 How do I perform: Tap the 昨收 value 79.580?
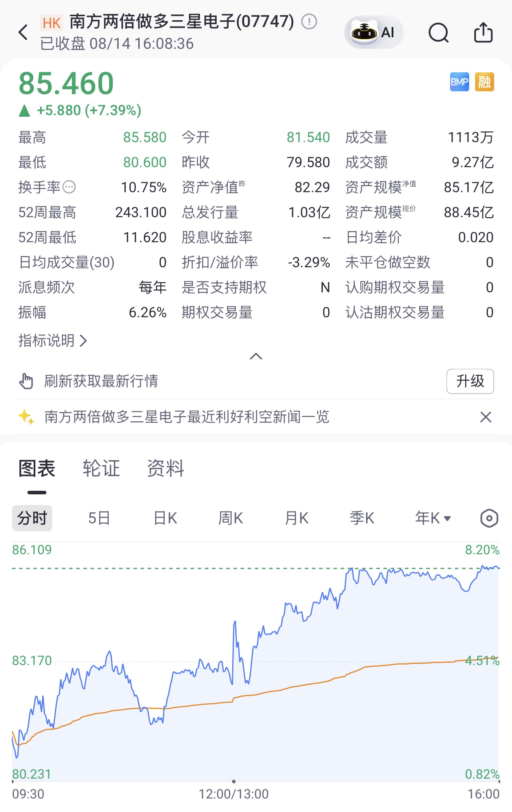[x=308, y=162]
